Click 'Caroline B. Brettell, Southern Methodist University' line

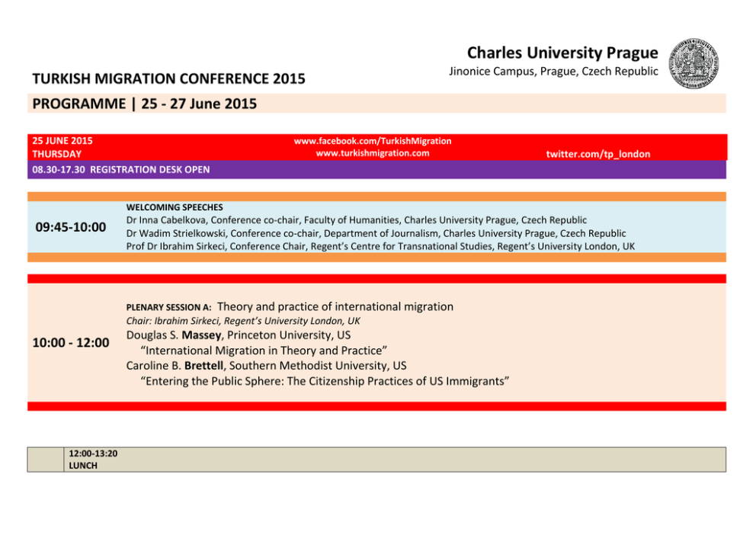pyautogui.click(x=266, y=366)
